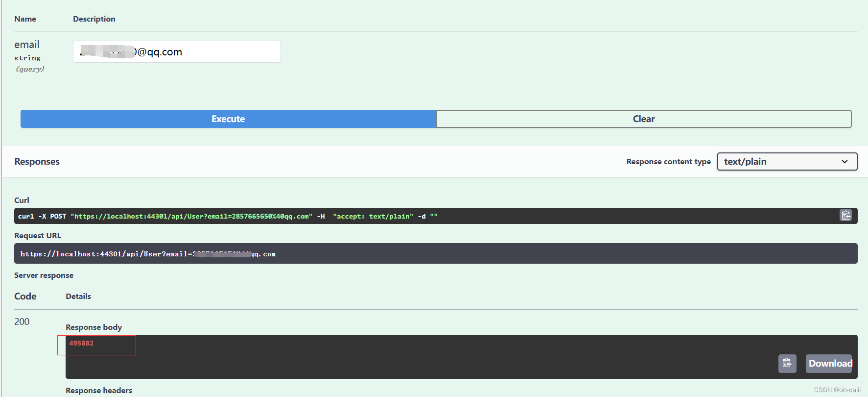
Task: Click the Details column header
Action: pyautogui.click(x=78, y=296)
